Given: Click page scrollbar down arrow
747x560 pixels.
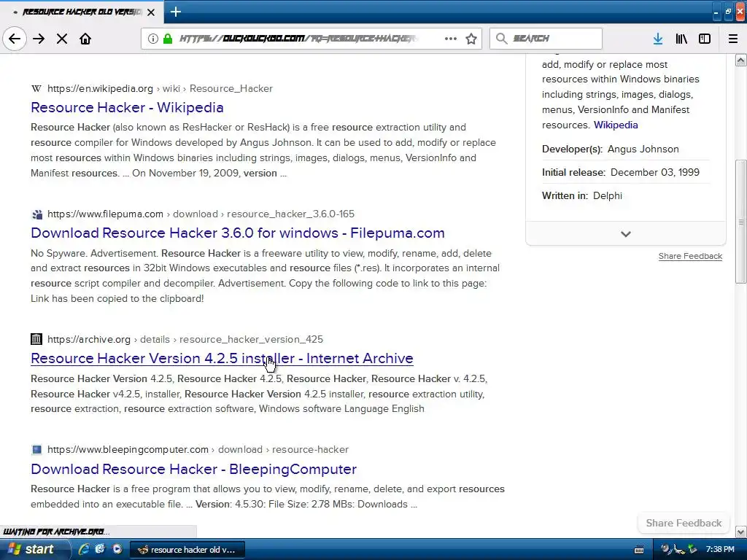Looking at the screenshot, I should tap(741, 532).
